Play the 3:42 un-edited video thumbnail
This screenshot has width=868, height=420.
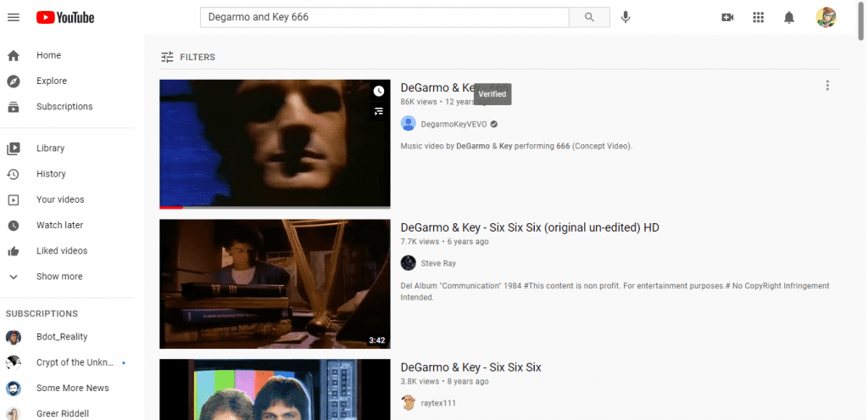pos(275,284)
